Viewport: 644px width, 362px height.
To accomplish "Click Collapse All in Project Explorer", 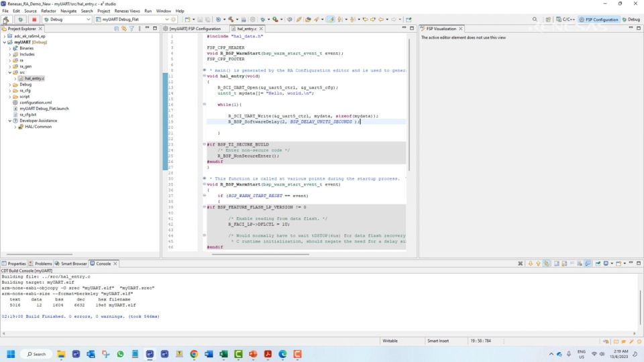I will tap(116, 29).
